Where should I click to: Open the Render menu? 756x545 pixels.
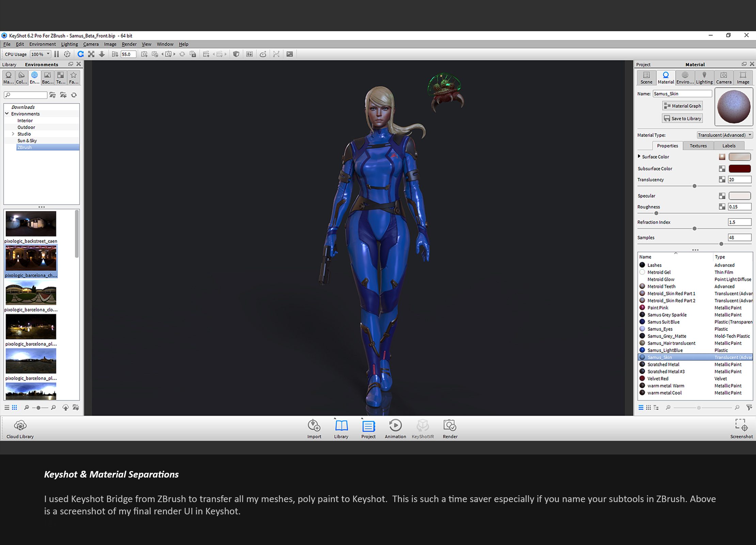[129, 44]
